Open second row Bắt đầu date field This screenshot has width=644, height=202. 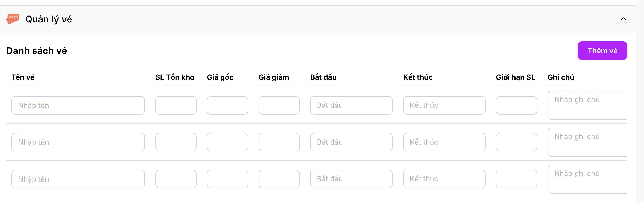(x=351, y=142)
